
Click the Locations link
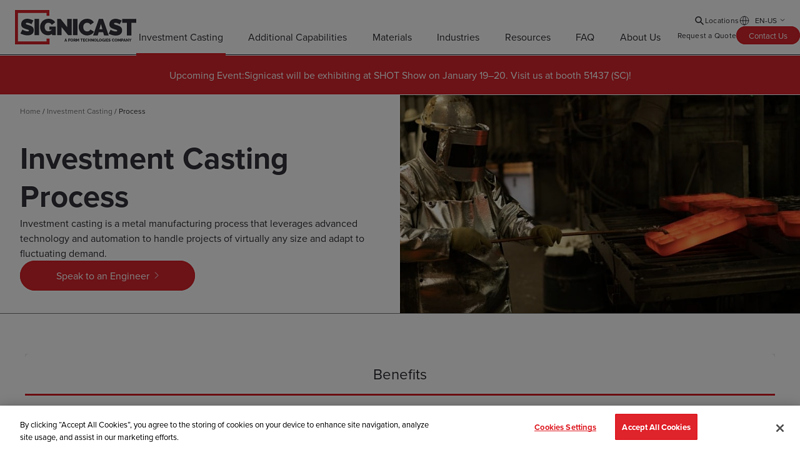(721, 20)
